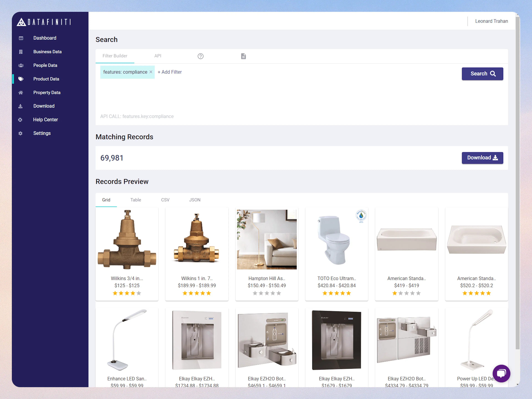Select the Download sidebar icon
The width and height of the screenshot is (532, 399).
tap(21, 106)
